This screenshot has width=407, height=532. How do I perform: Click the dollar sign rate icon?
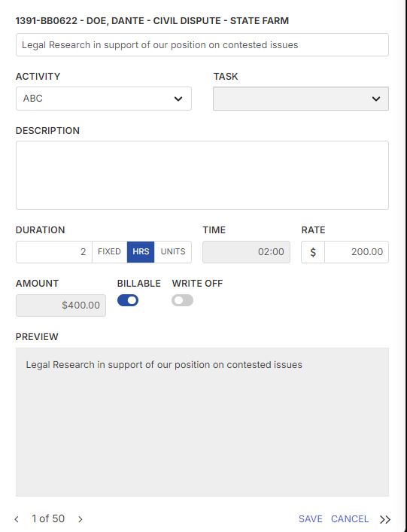(313, 252)
